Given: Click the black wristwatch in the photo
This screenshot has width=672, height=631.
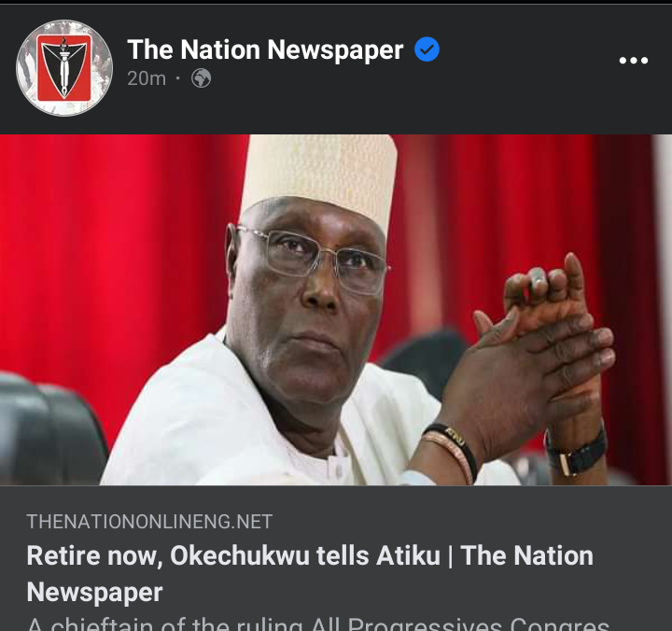Looking at the screenshot, I should click(576, 452).
